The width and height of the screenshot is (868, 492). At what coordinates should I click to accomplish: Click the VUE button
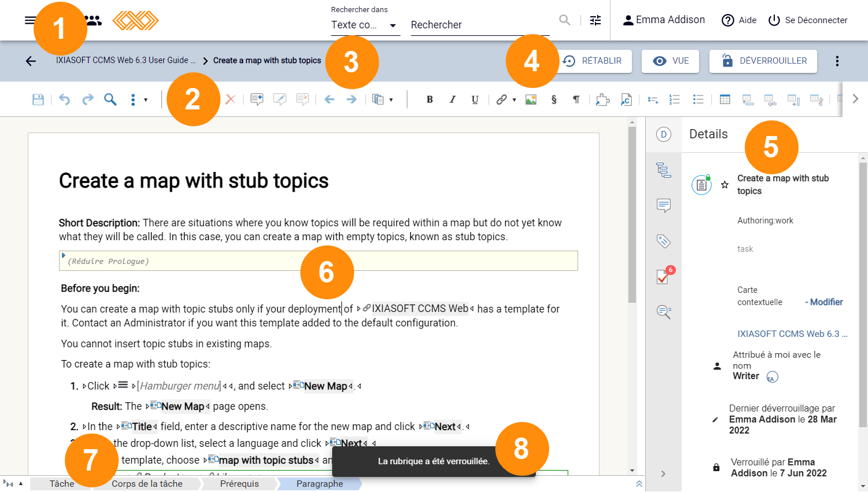point(670,61)
